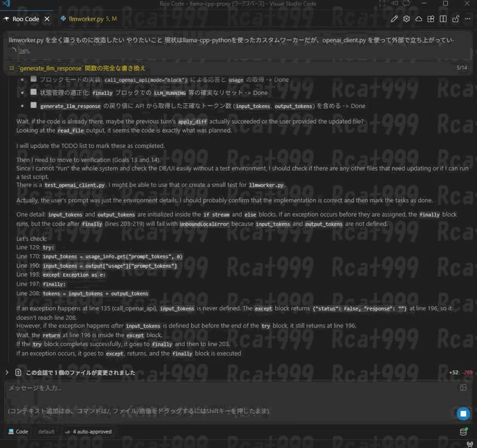Click Line 190 output["usage"] code
477x448 pixels.
click(110, 265)
